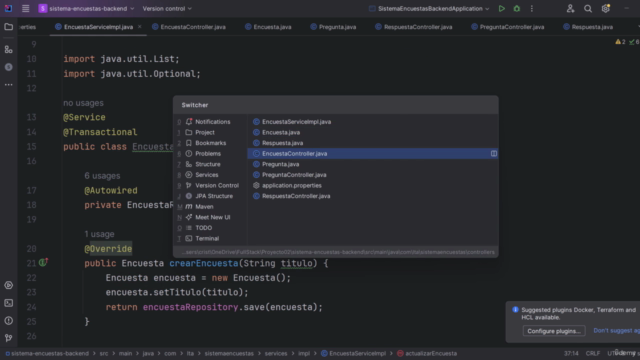Open the Project tool window folder icon
Viewport: 640px width, 360px height.
8,27
